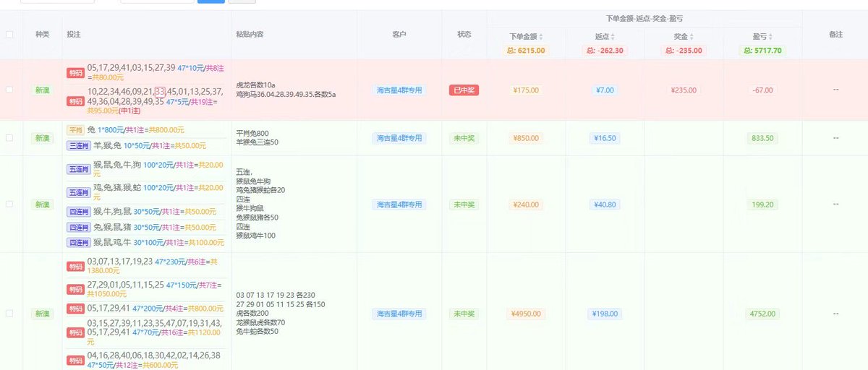The height and width of the screenshot is (370, 868).
Task: Click 特码 tag beside 10,22,34,46,09,21 bet
Action: [x=75, y=101]
